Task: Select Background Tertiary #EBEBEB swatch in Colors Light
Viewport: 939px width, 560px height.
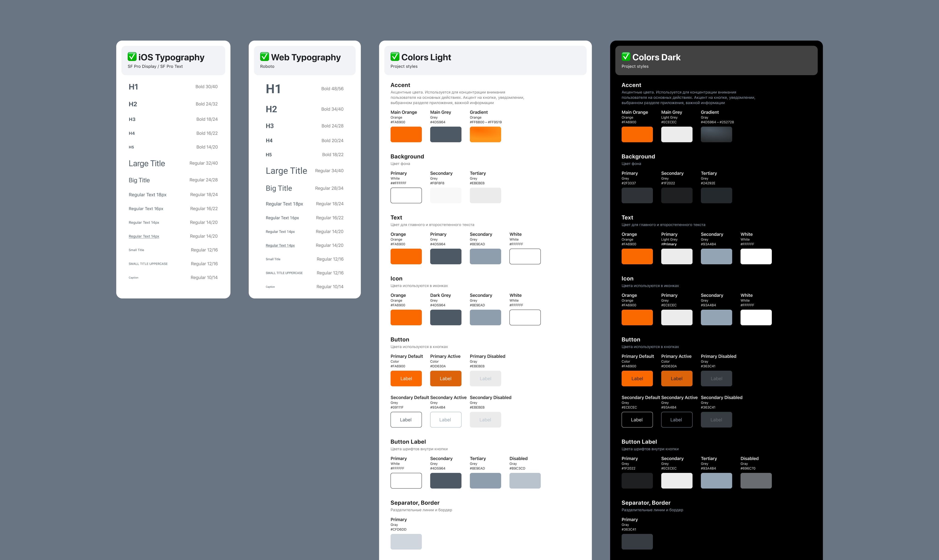Action: 485,196
